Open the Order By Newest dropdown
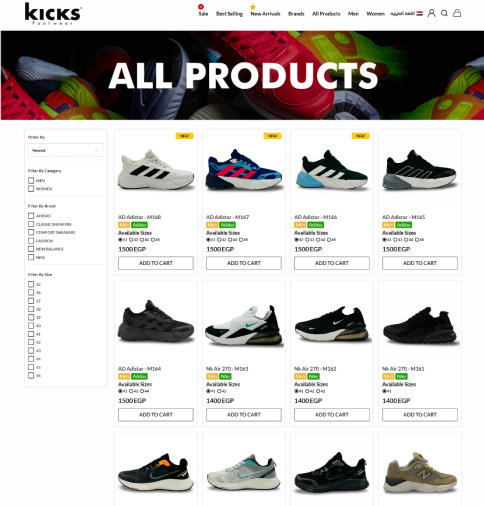The image size is (484, 506). pos(66,150)
